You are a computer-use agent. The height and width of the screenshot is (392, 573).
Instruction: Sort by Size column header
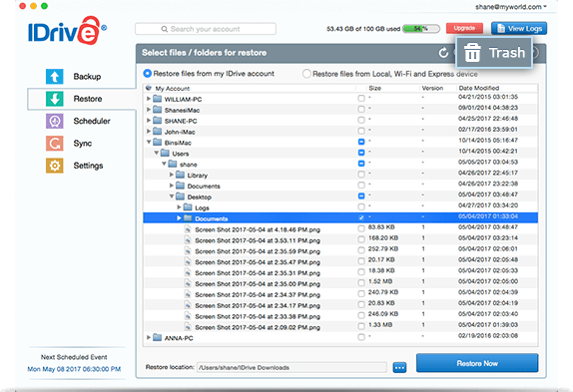tap(375, 88)
